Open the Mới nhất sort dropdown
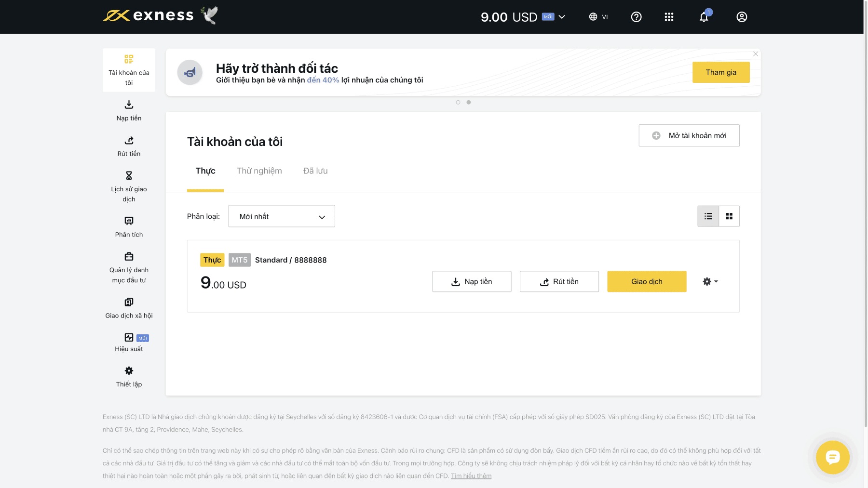Viewport: 868px width, 488px height. (282, 216)
